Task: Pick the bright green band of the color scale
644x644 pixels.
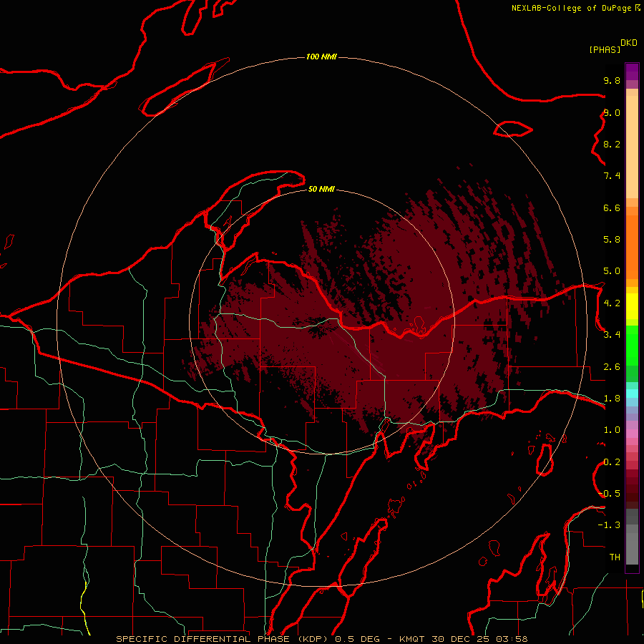Action: pyautogui.click(x=632, y=346)
